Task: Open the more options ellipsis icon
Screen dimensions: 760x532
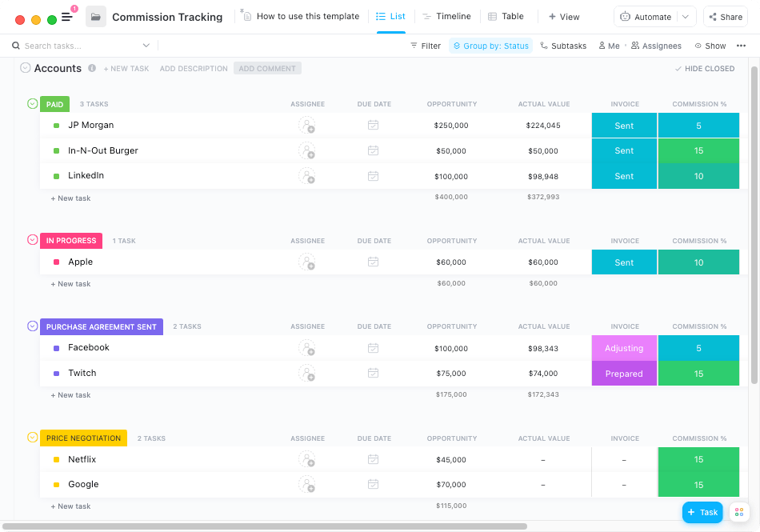Action: pos(741,46)
